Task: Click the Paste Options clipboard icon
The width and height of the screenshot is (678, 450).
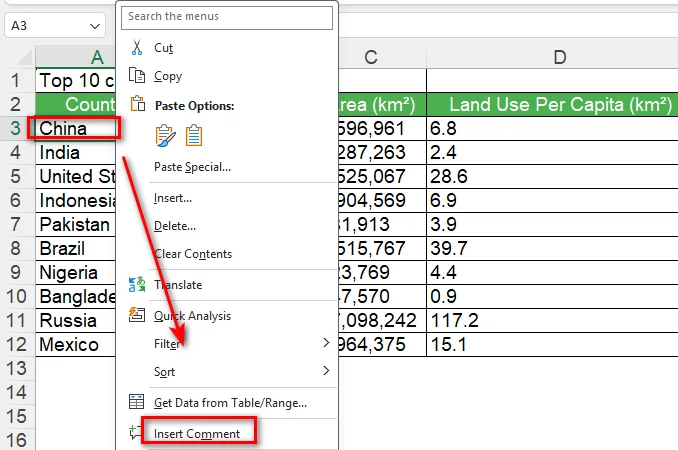Action: click(138, 104)
